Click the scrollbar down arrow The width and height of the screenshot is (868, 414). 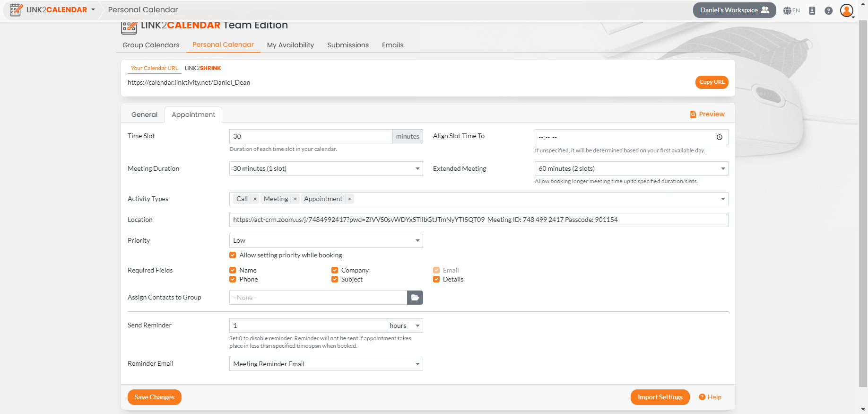863,409
